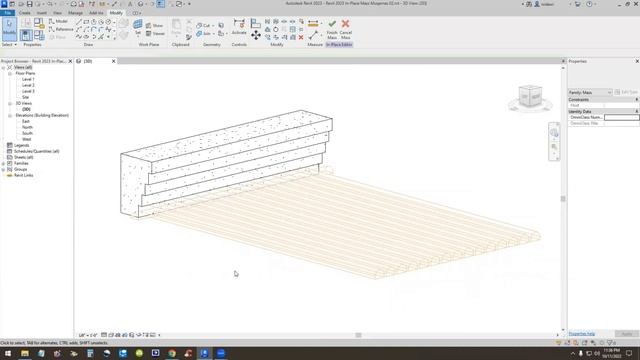Switch to the Add-Ins ribbon tab
640x360 pixels.
[x=96, y=13]
